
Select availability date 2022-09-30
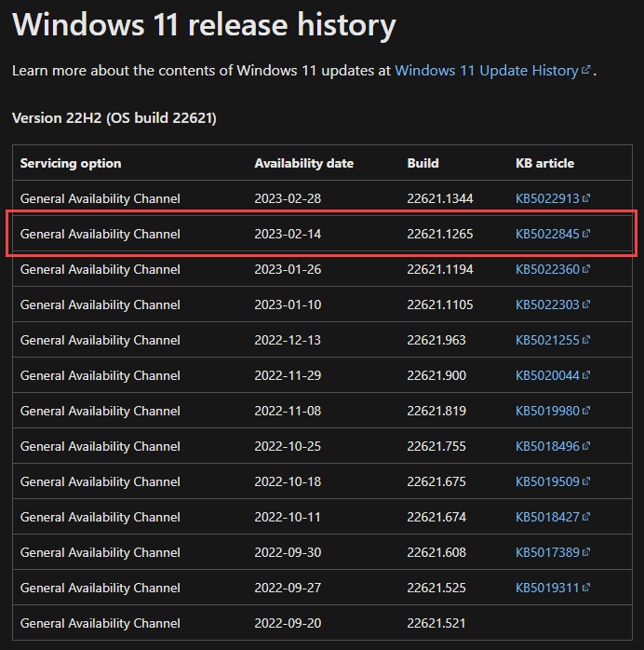pyautogui.click(x=288, y=552)
